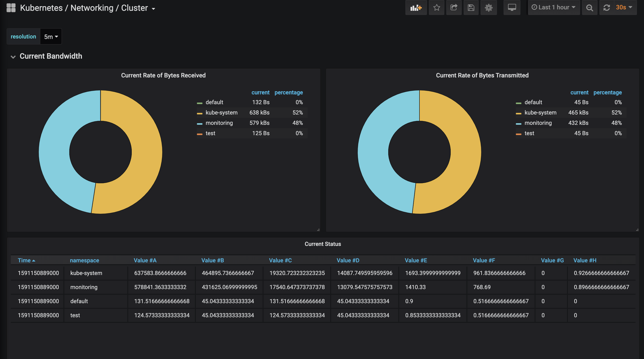Sort table by Value #A column
The height and width of the screenshot is (359, 644).
tap(145, 260)
